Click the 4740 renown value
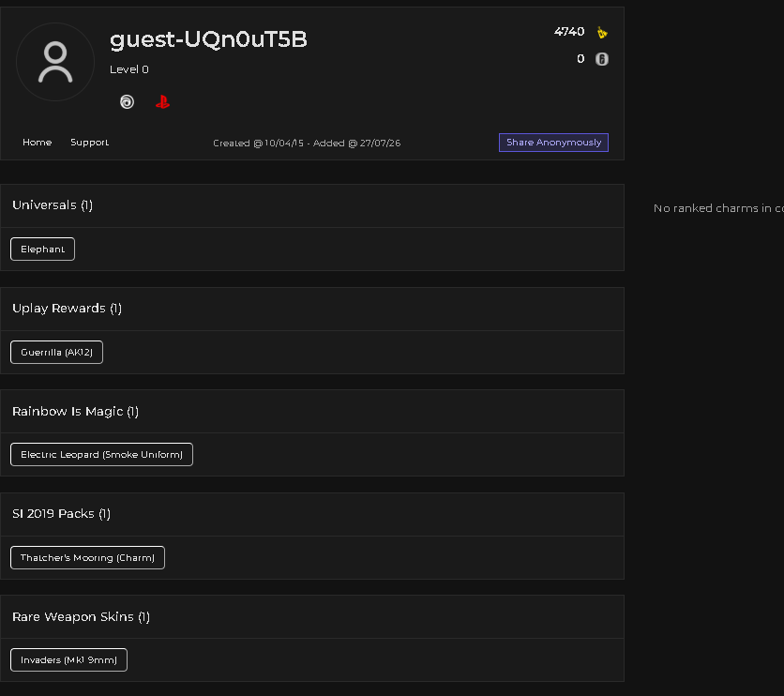Screen dimensions: 784x696 (x=569, y=32)
